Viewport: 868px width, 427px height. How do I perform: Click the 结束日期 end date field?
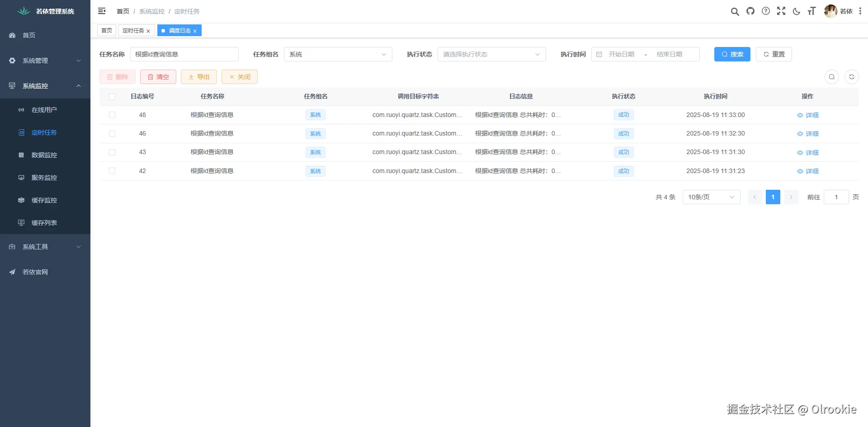click(x=670, y=54)
